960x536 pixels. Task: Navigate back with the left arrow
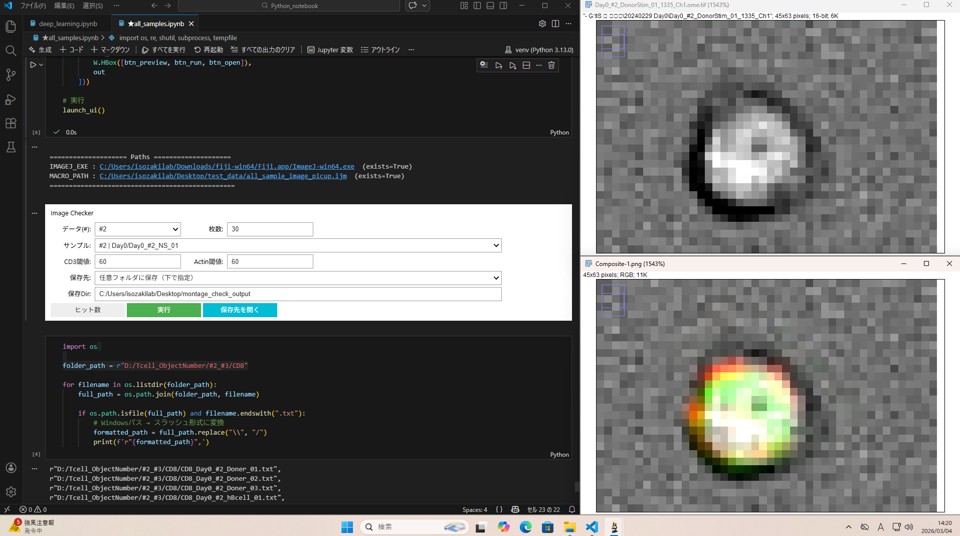[x=154, y=6]
